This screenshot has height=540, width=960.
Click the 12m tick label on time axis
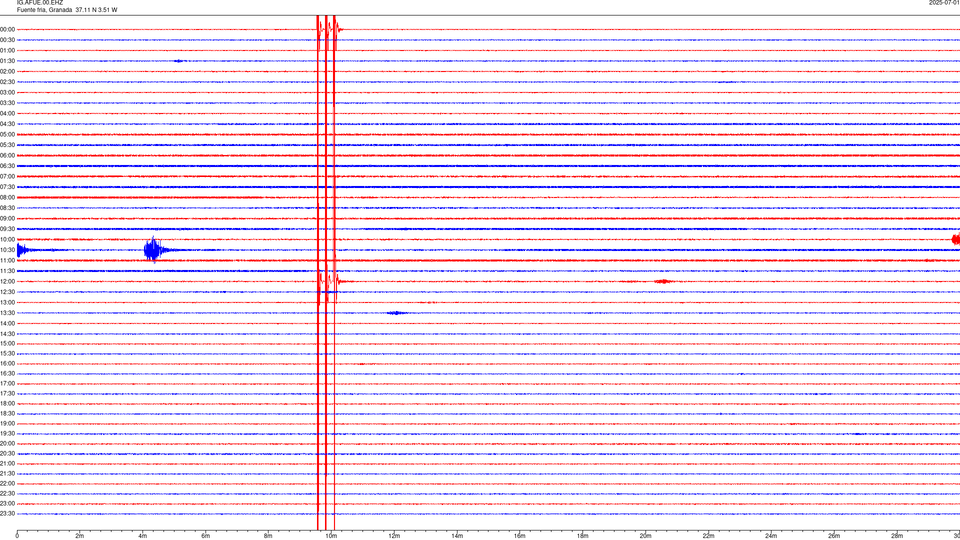(394, 536)
